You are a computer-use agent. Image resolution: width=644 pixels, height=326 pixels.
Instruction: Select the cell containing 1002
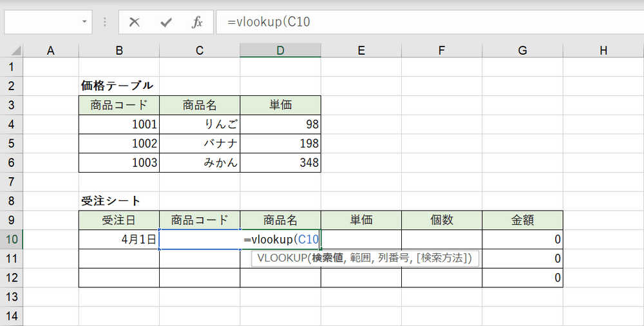click(119, 144)
